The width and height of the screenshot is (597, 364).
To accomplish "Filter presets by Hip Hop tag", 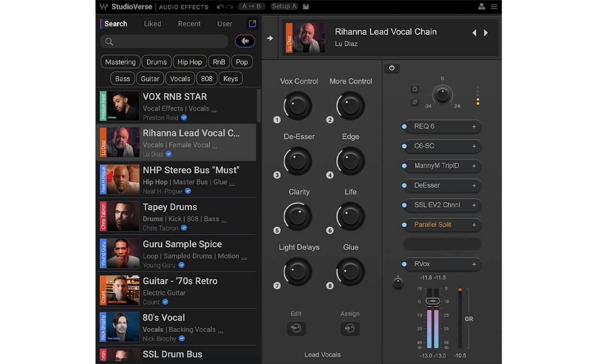I will coord(190,62).
